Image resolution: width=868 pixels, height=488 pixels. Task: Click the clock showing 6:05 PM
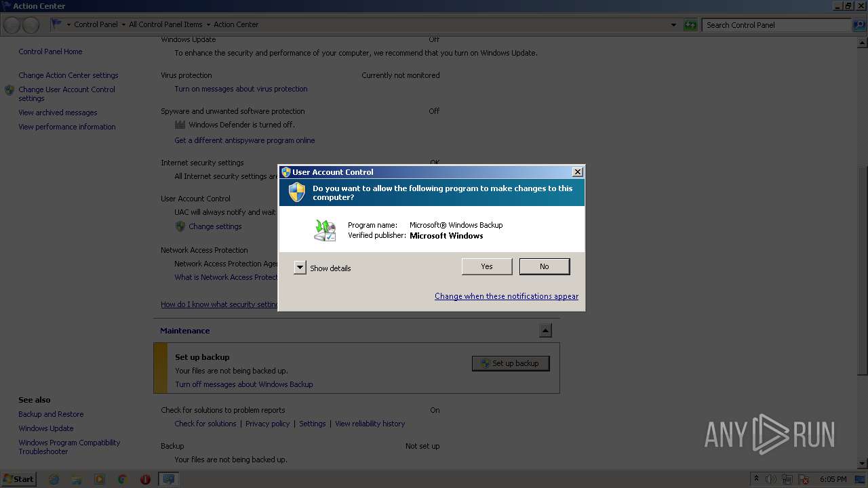(x=833, y=479)
